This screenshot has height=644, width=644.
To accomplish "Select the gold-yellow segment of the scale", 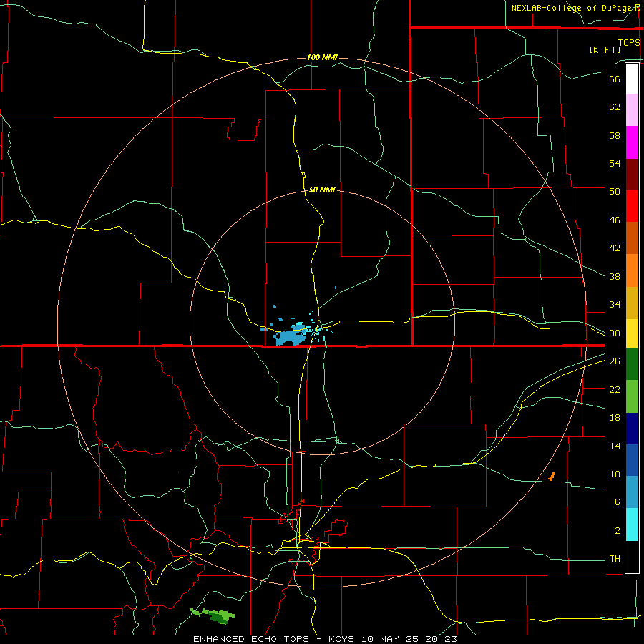I will pos(632,303).
